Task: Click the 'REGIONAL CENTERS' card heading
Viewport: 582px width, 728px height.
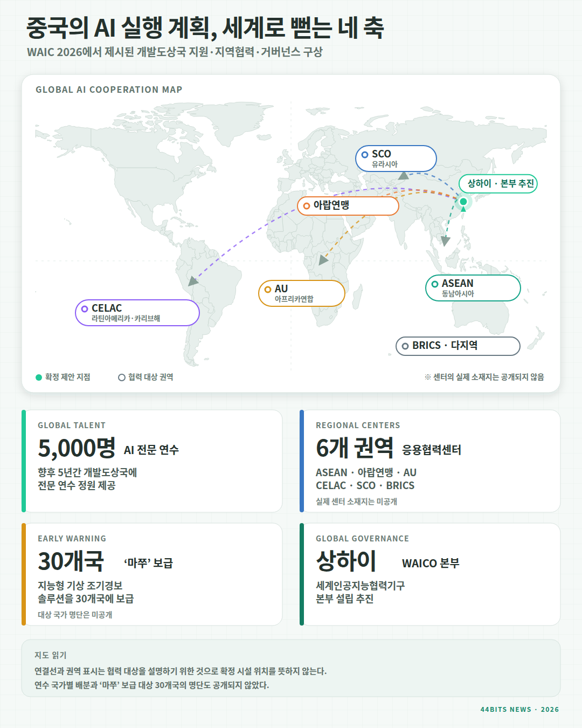Action: [358, 425]
